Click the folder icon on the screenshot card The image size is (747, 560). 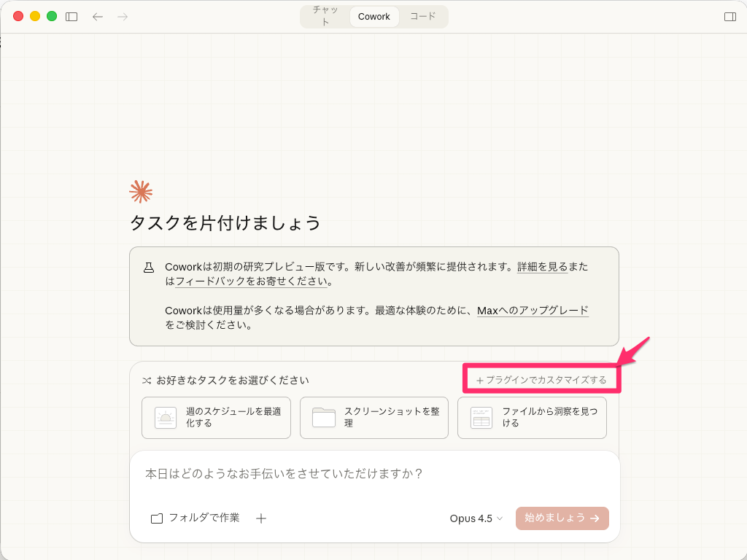coord(322,417)
